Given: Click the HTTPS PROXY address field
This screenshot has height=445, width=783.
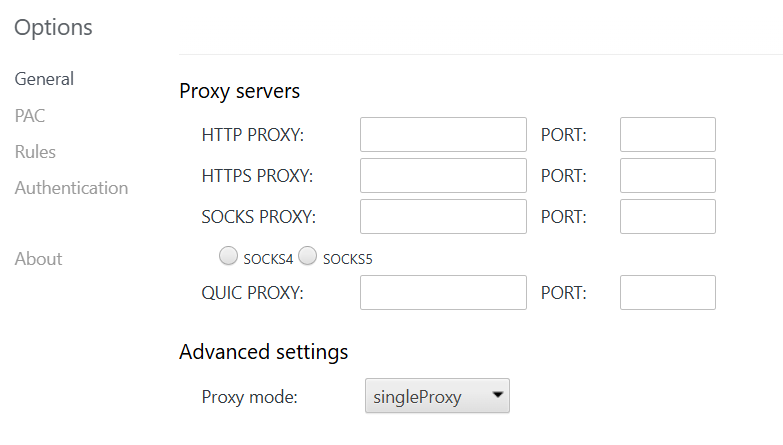Looking at the screenshot, I should pyautogui.click(x=443, y=175).
